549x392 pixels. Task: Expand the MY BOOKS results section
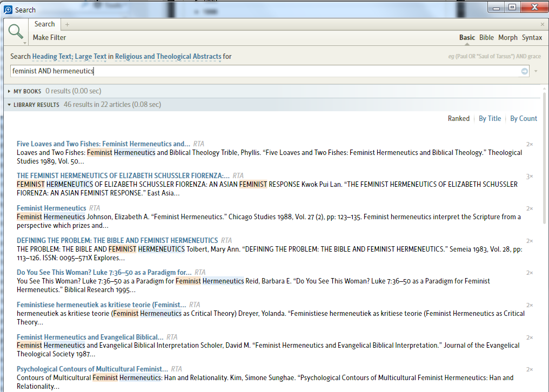click(x=9, y=91)
